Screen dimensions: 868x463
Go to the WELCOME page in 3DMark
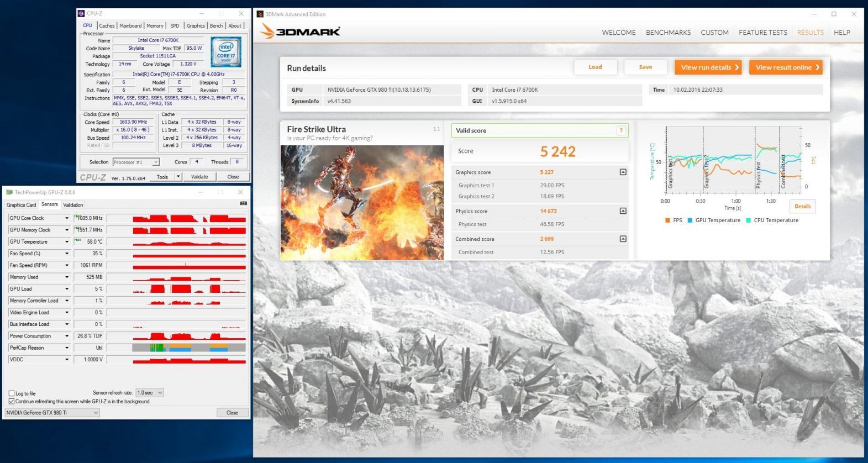pos(619,33)
